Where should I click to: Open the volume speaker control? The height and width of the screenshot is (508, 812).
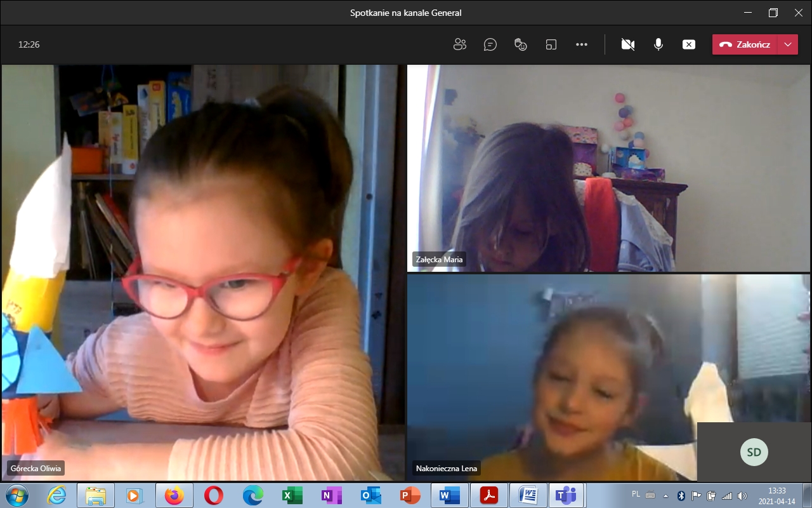[x=742, y=495]
